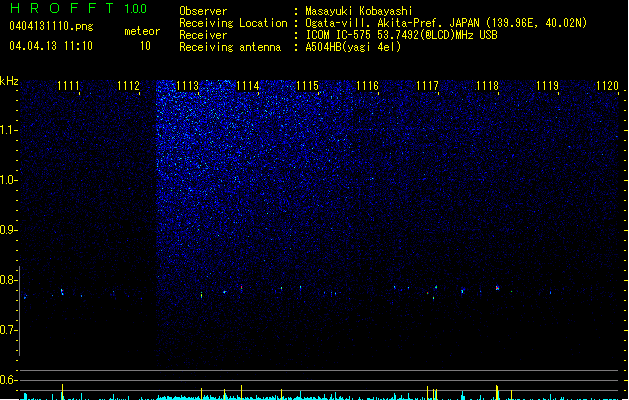Click frequency axis label 0.6

tap(7, 380)
